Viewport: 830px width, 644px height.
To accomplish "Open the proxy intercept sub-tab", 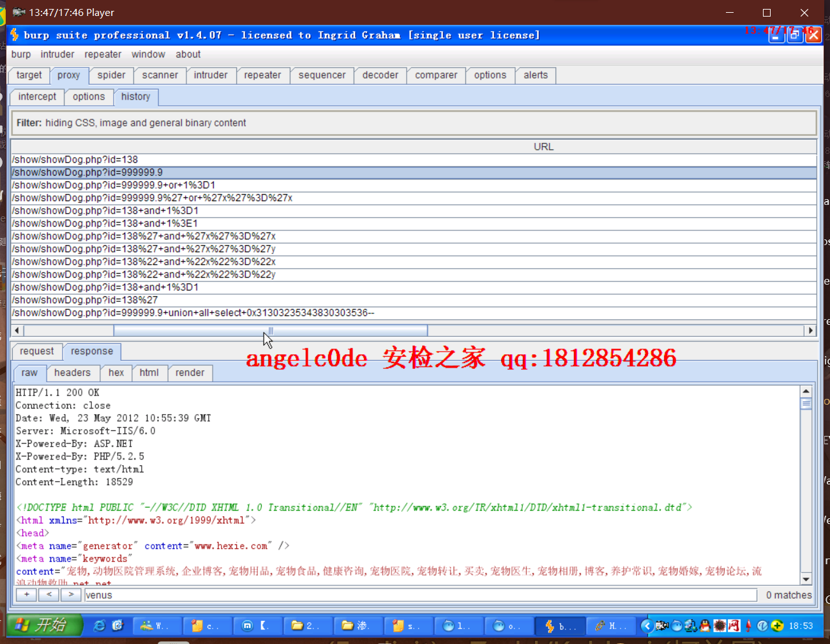I will click(x=37, y=97).
